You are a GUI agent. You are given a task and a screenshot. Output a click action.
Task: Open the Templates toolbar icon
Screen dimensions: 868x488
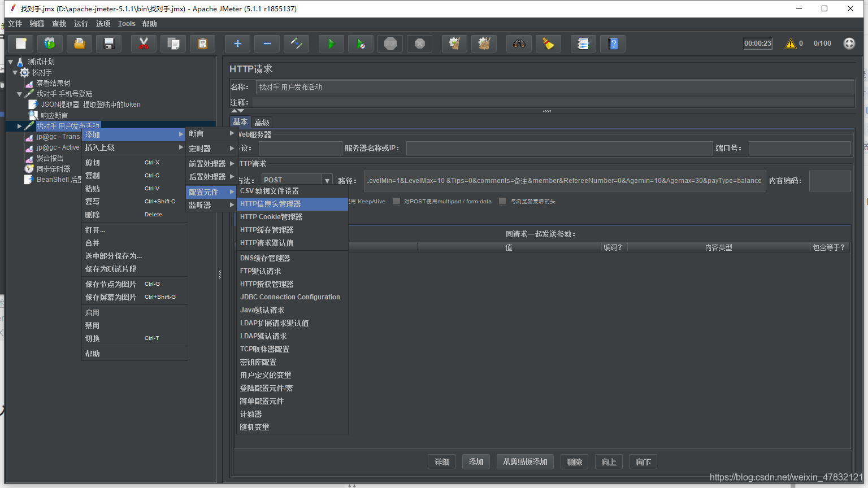50,43
